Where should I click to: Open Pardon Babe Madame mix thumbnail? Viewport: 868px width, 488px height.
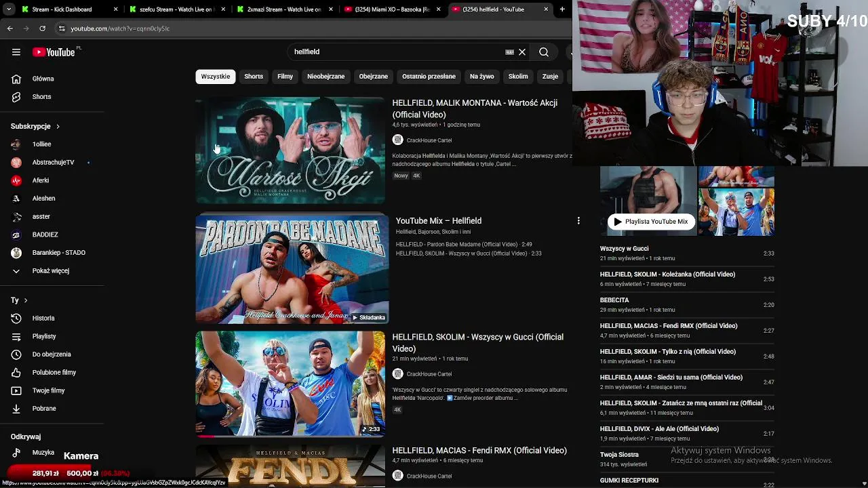point(292,269)
